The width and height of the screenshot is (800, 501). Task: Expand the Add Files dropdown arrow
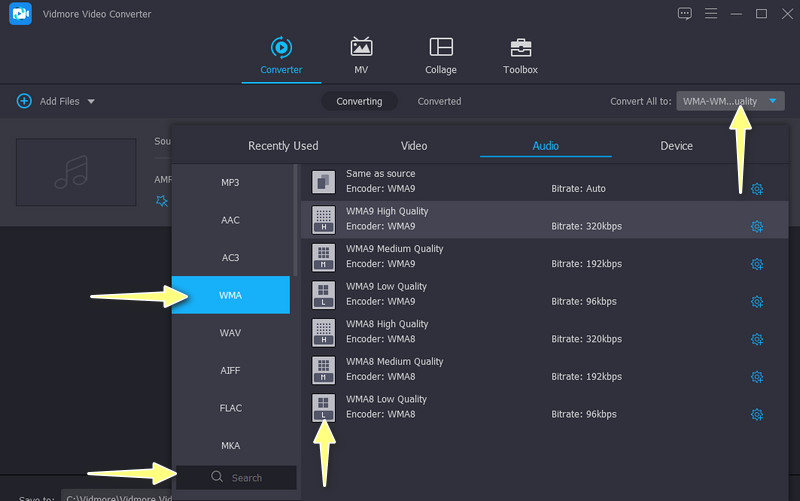tap(91, 101)
